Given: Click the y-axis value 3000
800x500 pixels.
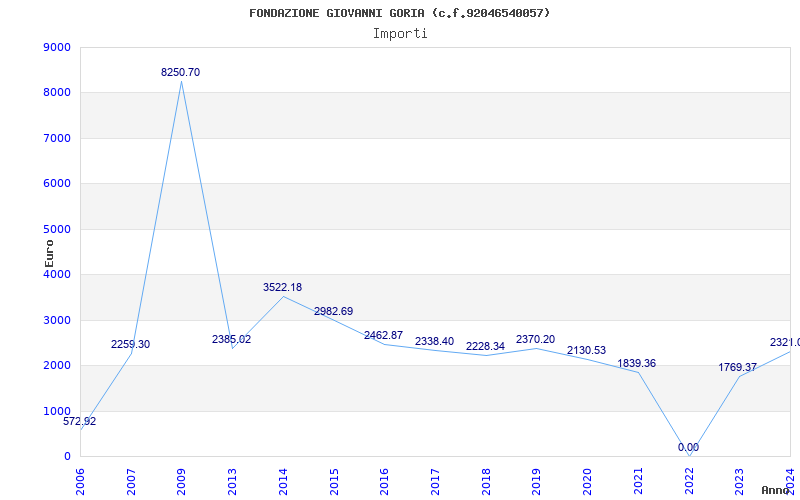Looking at the screenshot, I should [57, 320].
